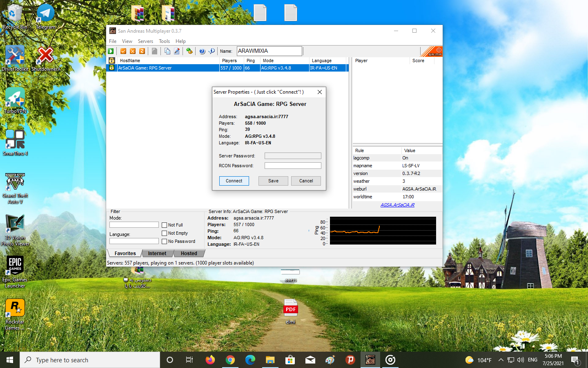Click the padlock column header icon
The width and height of the screenshot is (588, 368).
tap(111, 61)
